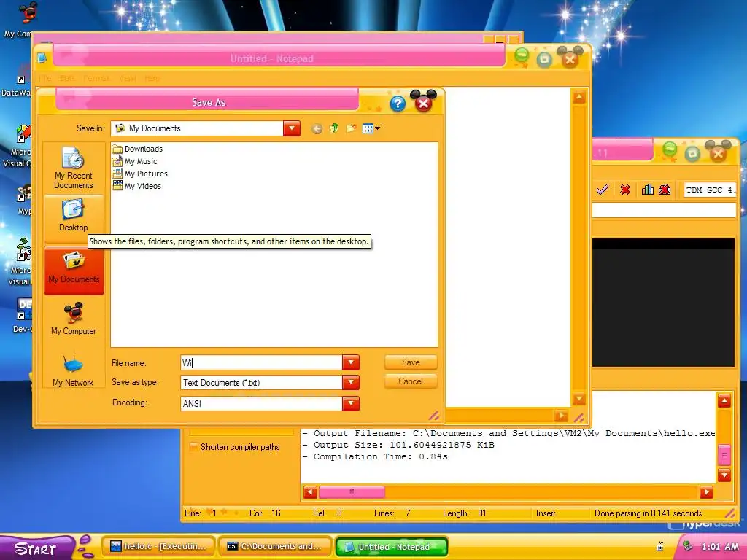Go up one folder level
The width and height of the screenshot is (747, 560).
[x=334, y=128]
